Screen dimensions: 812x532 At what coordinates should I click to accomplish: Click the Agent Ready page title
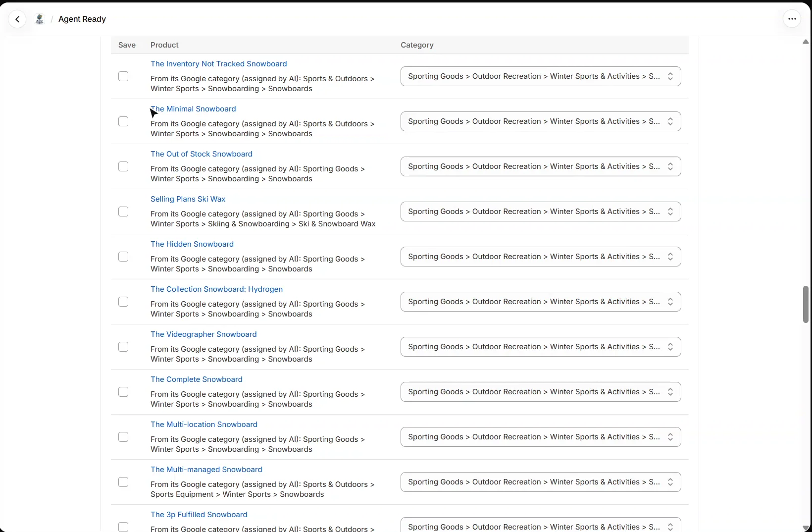[82, 19]
